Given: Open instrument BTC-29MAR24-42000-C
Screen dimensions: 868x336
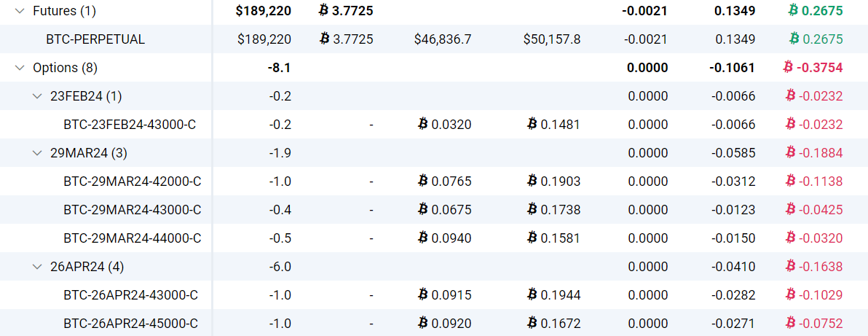Looking at the screenshot, I should pos(133,181).
